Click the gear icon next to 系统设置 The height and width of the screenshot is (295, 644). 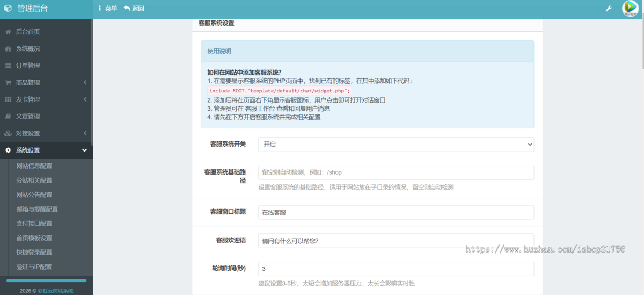click(x=8, y=150)
